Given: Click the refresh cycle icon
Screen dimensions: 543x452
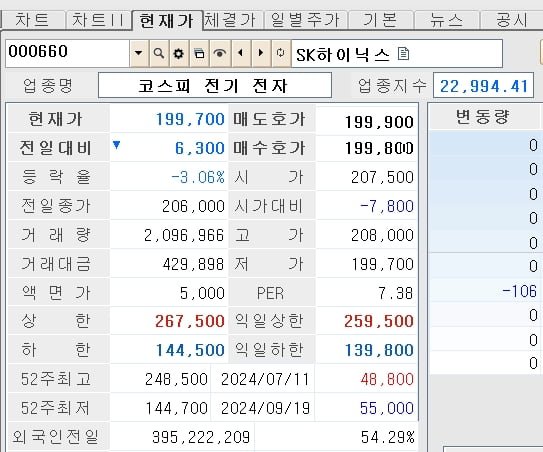Looking at the screenshot, I should 281,53.
